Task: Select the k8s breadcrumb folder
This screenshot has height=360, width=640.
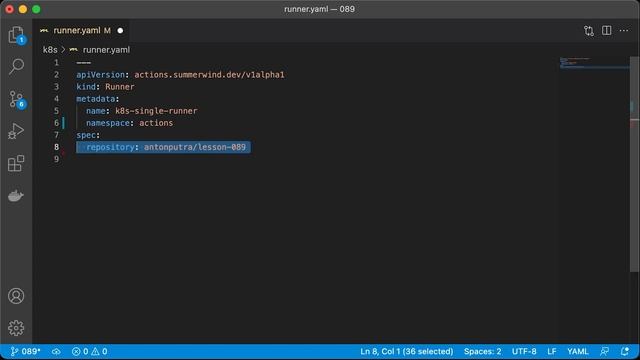Action: click(x=50, y=50)
